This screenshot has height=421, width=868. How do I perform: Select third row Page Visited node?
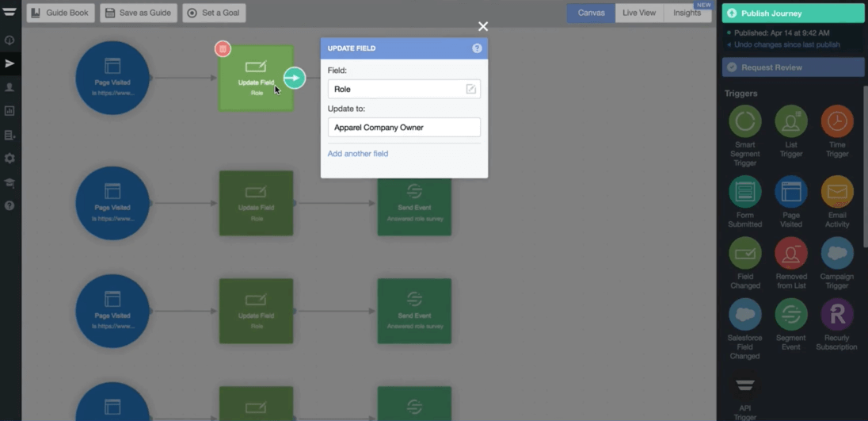112,312
